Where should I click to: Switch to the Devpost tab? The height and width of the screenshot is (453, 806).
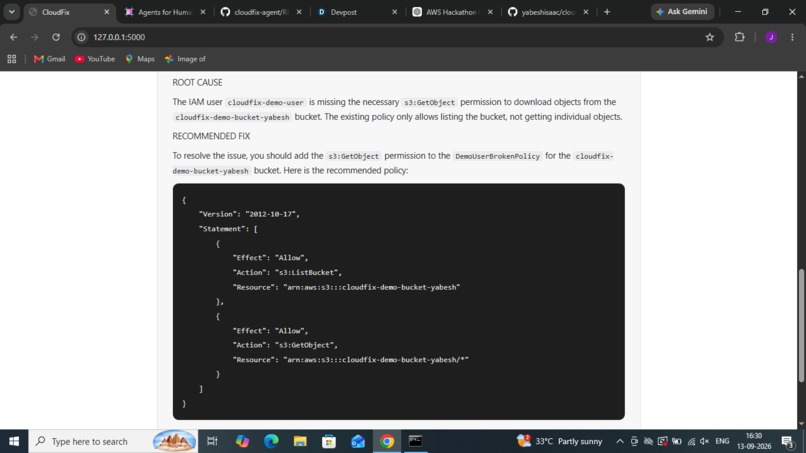357,12
